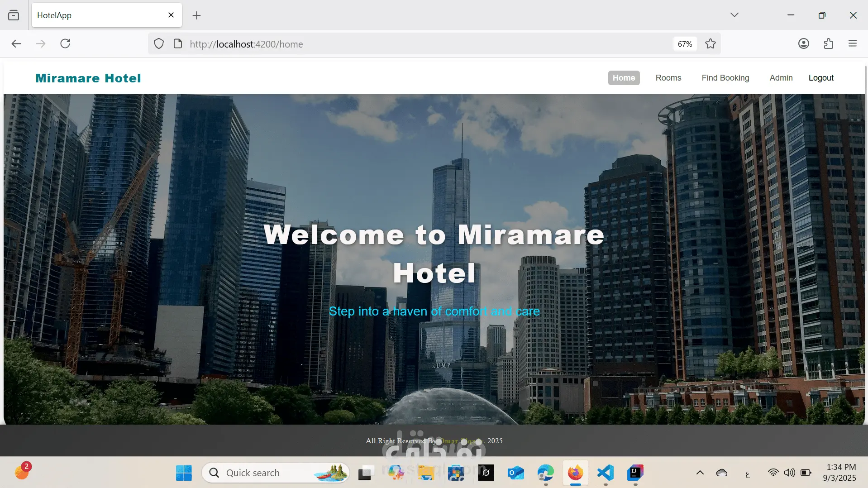The image size is (868, 488).
Task: Open a new browser tab
Action: pyautogui.click(x=196, y=15)
